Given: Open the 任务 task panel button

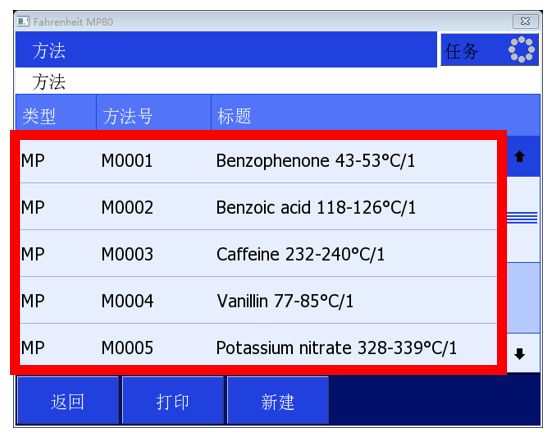Looking at the screenshot, I should [490, 50].
